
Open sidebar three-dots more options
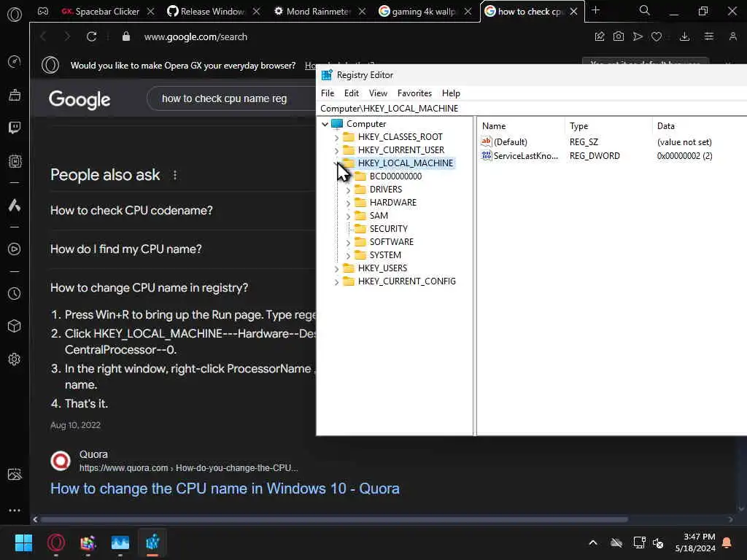coord(15,510)
